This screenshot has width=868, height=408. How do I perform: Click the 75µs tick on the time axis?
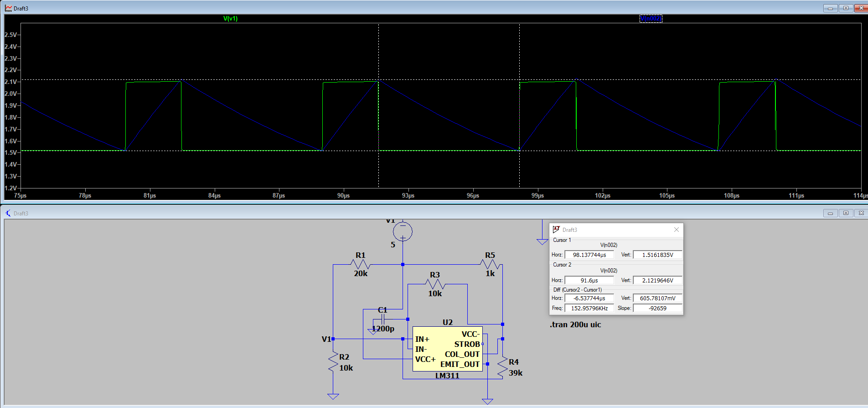21,195
